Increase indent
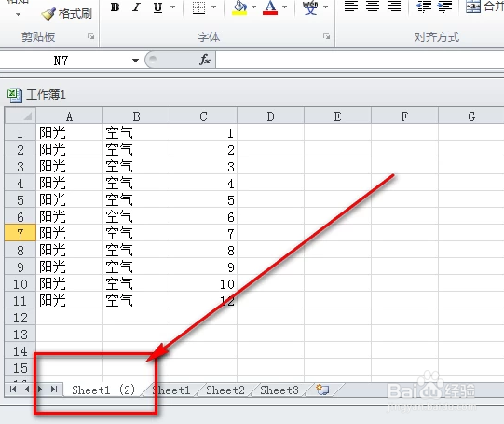The width and height of the screenshot is (504, 424). pos(445,7)
